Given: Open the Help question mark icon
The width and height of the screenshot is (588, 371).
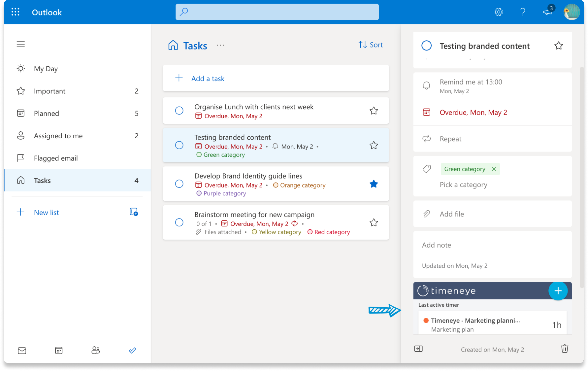Looking at the screenshot, I should click(523, 12).
